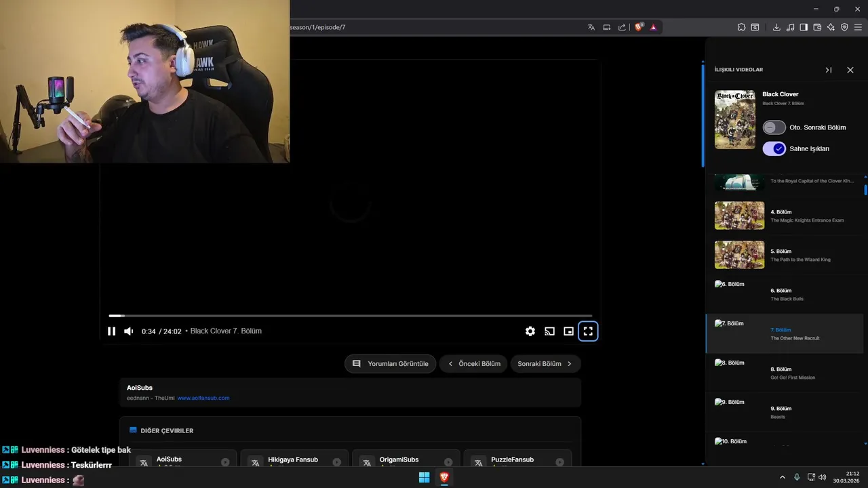This screenshot has width=868, height=488.
Task: Show hidden system tray icons
Action: click(x=783, y=477)
